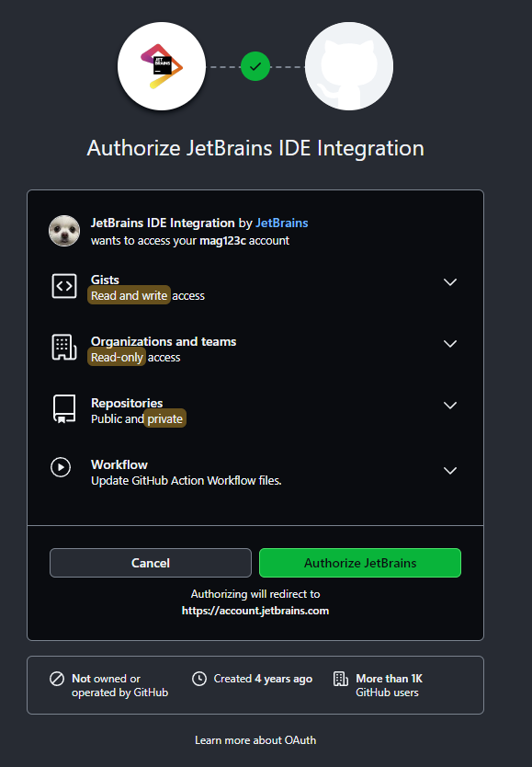Image resolution: width=532 pixels, height=767 pixels.
Task: Click the Organizations building icon
Action: click(x=64, y=348)
